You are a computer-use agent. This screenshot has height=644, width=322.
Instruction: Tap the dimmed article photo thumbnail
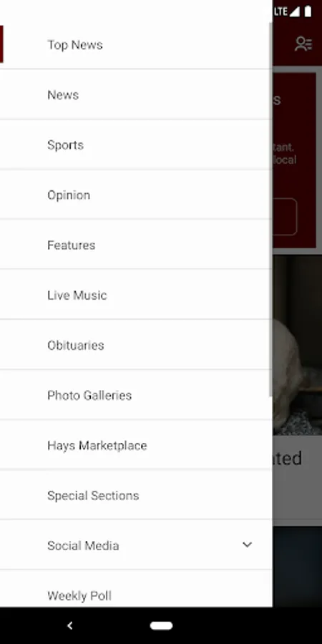(x=298, y=345)
